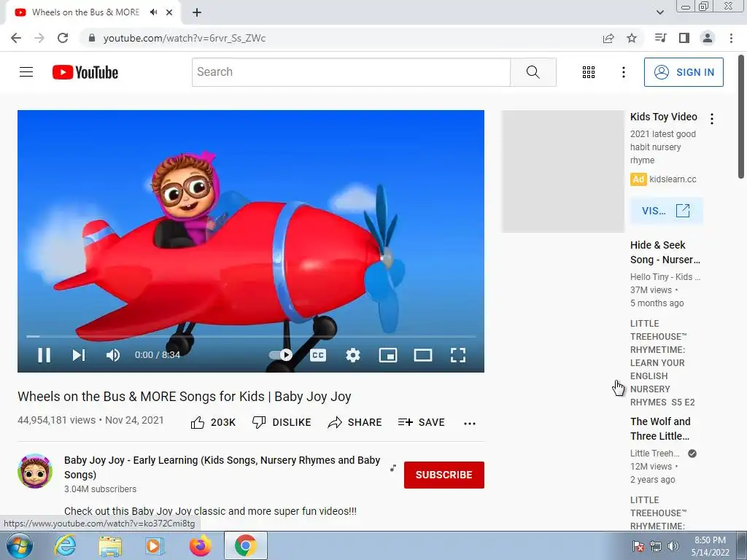Image resolution: width=747 pixels, height=560 pixels.
Task: Open Little Treehouse Rhymetime S5 E2
Action: [662, 363]
